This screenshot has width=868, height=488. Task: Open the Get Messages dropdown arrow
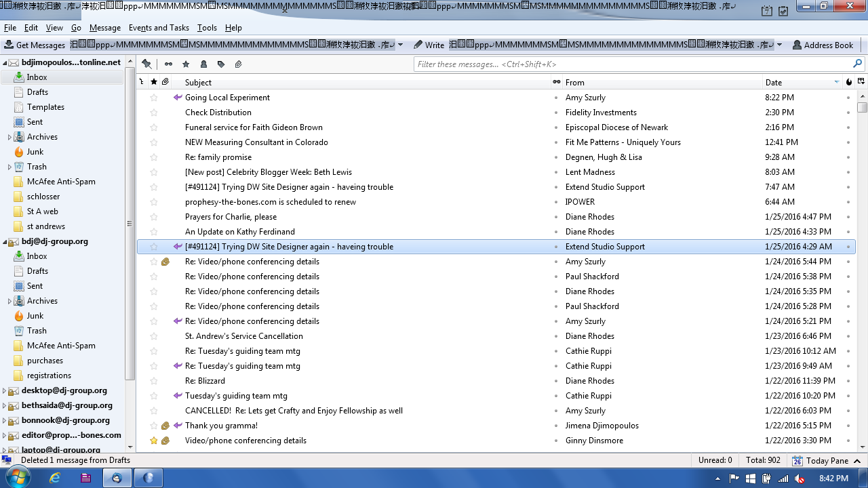(x=400, y=45)
